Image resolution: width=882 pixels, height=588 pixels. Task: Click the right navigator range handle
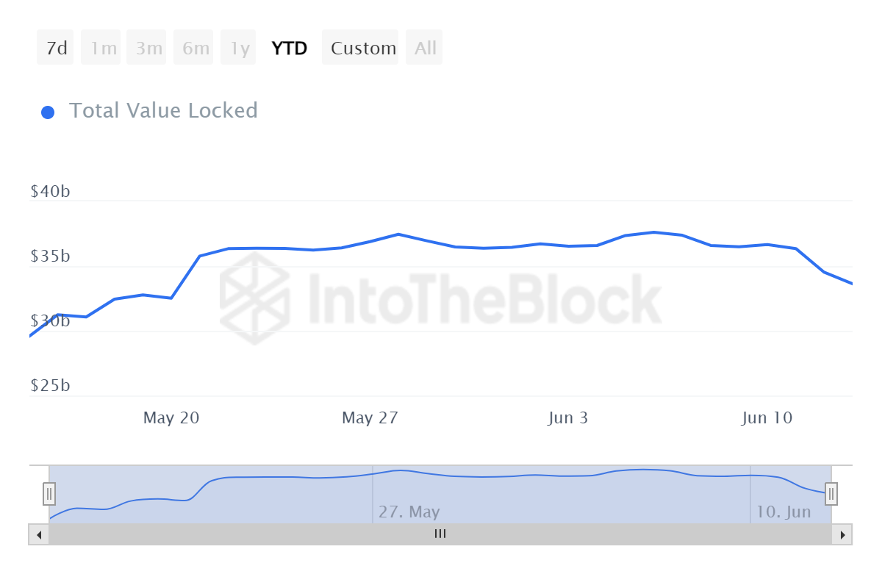point(831,493)
